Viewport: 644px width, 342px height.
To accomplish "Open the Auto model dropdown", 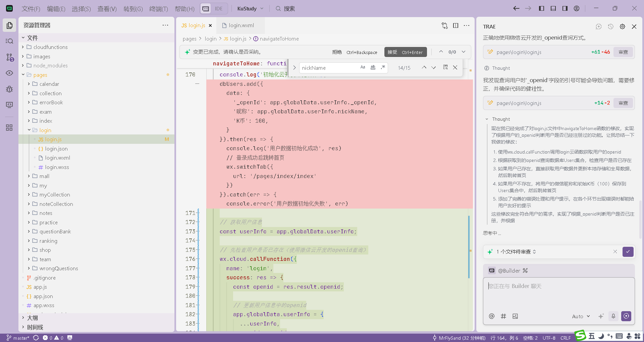I will 581,316.
